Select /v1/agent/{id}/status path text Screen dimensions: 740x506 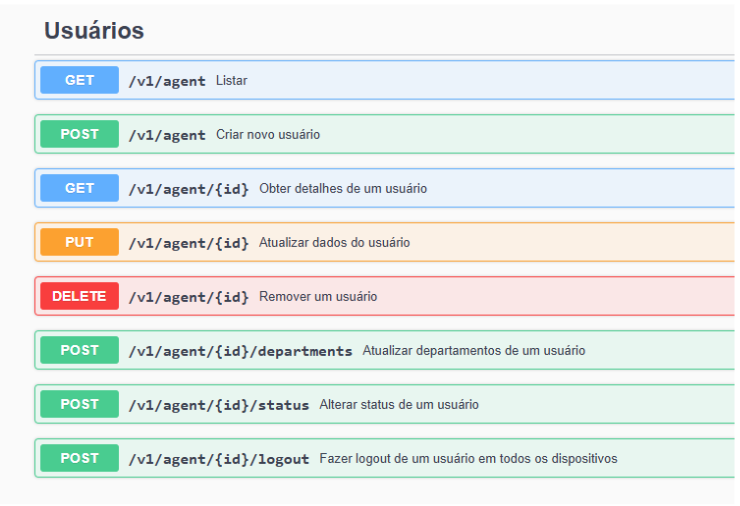tap(218, 405)
